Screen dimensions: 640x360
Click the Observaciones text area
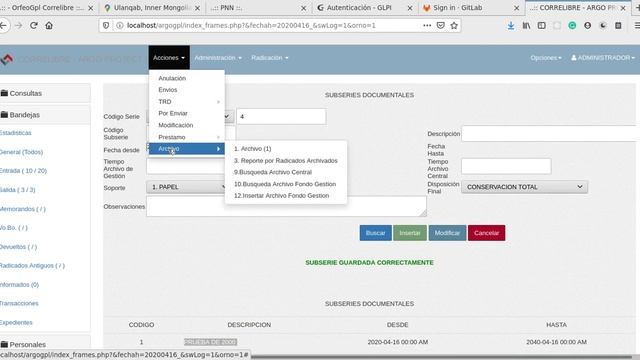click(287, 207)
